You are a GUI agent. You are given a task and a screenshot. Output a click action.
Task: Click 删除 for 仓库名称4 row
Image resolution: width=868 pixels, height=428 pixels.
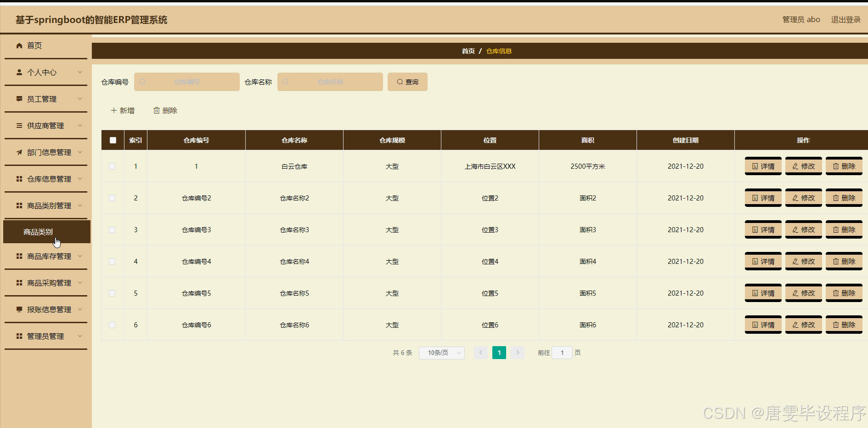844,261
